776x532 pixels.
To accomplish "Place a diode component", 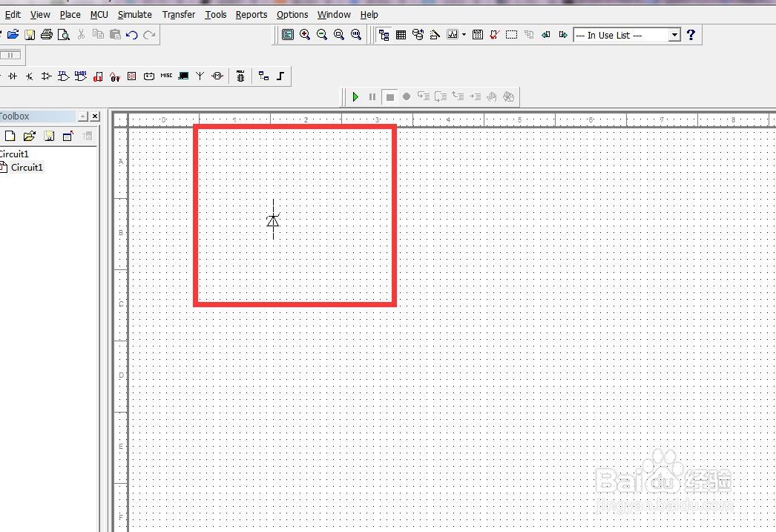I will point(13,76).
